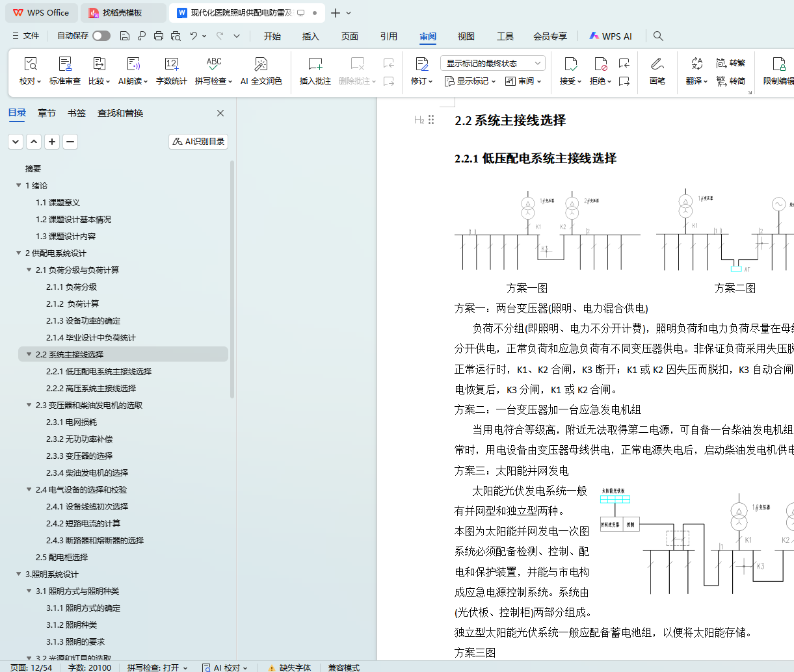Open the 显示标记的最终状态 dropdown
Viewport: 794px width, 672px height.
[x=492, y=63]
